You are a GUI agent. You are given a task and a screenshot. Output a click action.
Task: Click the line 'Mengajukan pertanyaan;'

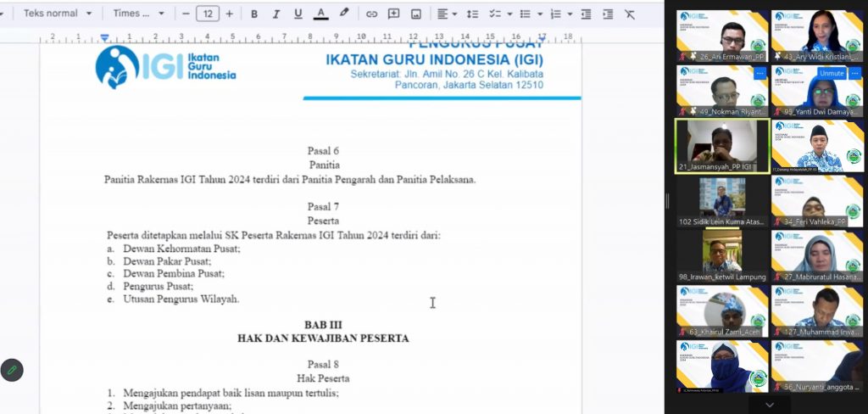click(177, 406)
